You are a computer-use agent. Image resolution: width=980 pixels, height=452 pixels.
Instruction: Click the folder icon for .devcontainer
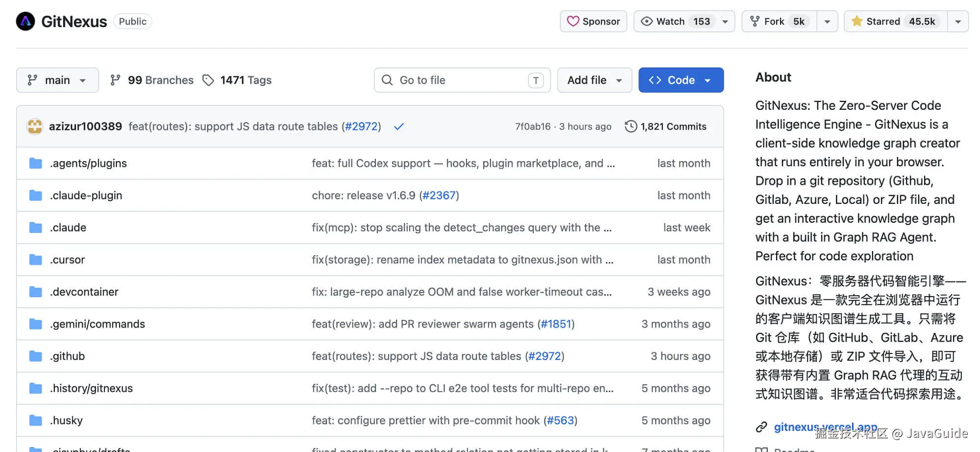pyautogui.click(x=35, y=292)
